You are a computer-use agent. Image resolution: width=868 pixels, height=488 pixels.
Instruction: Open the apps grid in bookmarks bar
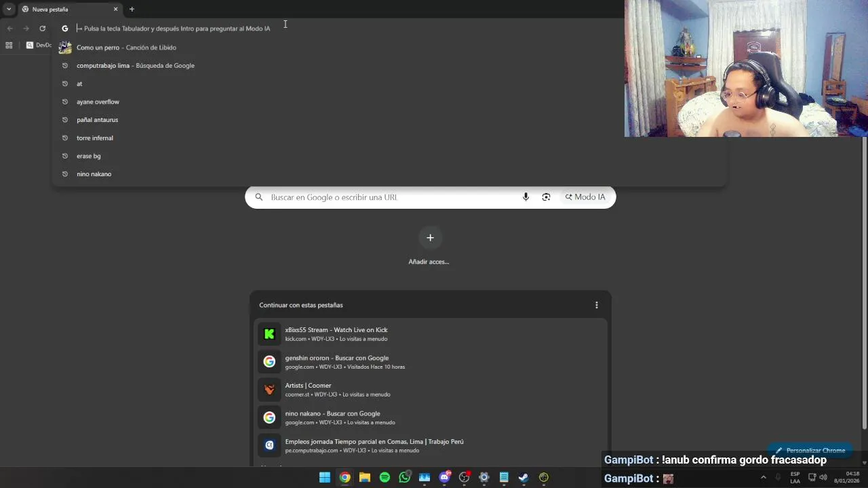click(9, 45)
